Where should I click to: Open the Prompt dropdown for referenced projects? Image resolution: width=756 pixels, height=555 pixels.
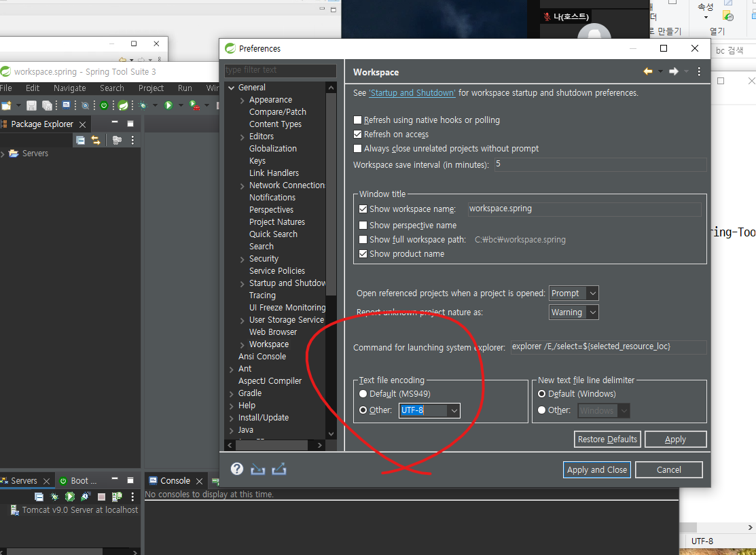click(x=592, y=293)
